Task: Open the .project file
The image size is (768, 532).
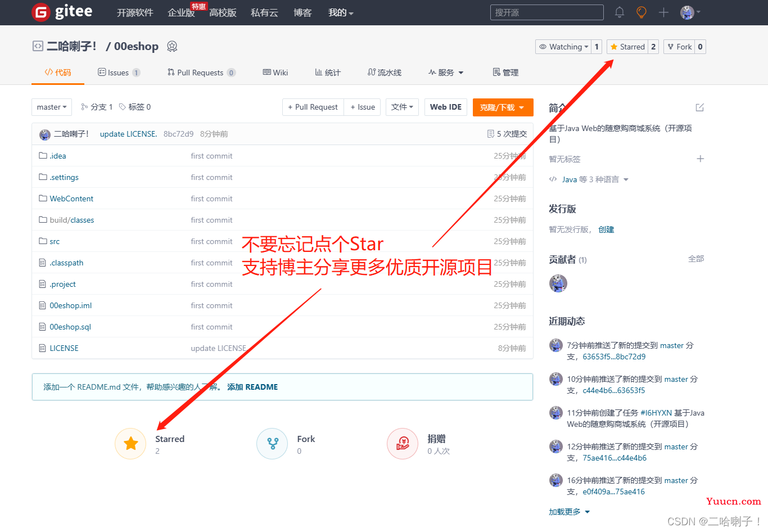Action: click(x=62, y=284)
